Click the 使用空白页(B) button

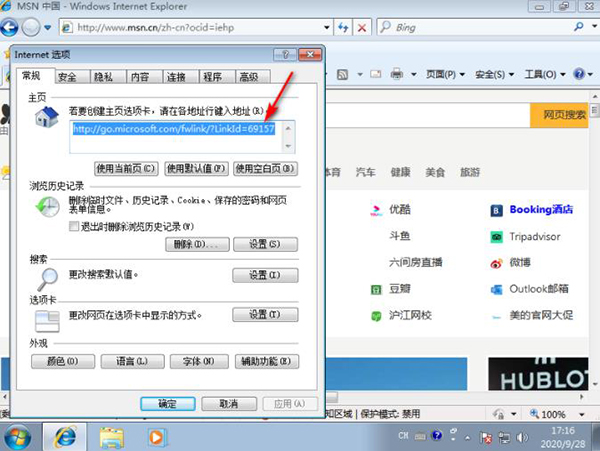(265, 169)
